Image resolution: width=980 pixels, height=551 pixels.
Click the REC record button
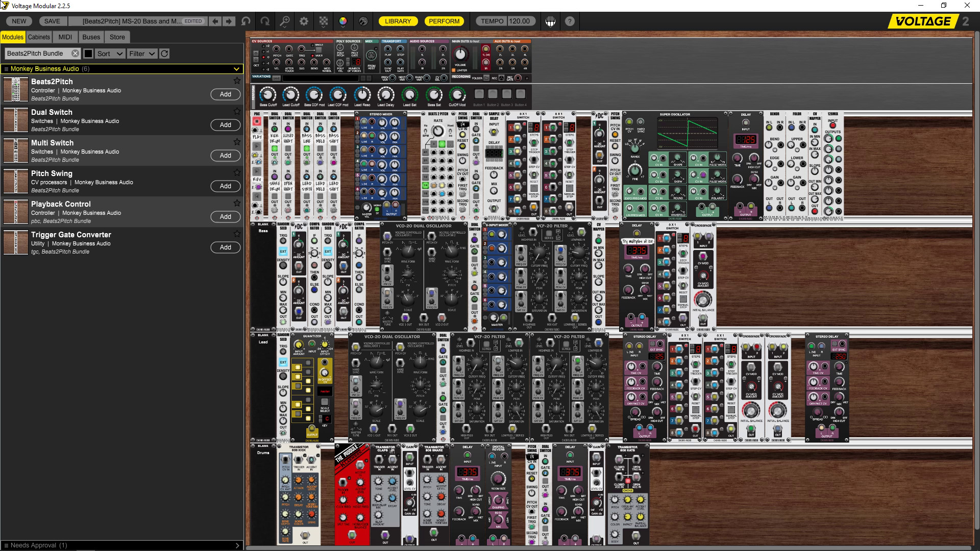point(501,78)
